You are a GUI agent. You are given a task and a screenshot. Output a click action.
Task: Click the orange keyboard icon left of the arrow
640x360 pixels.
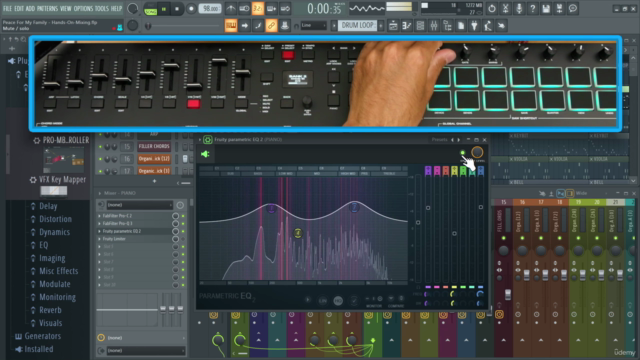[x=231, y=26]
